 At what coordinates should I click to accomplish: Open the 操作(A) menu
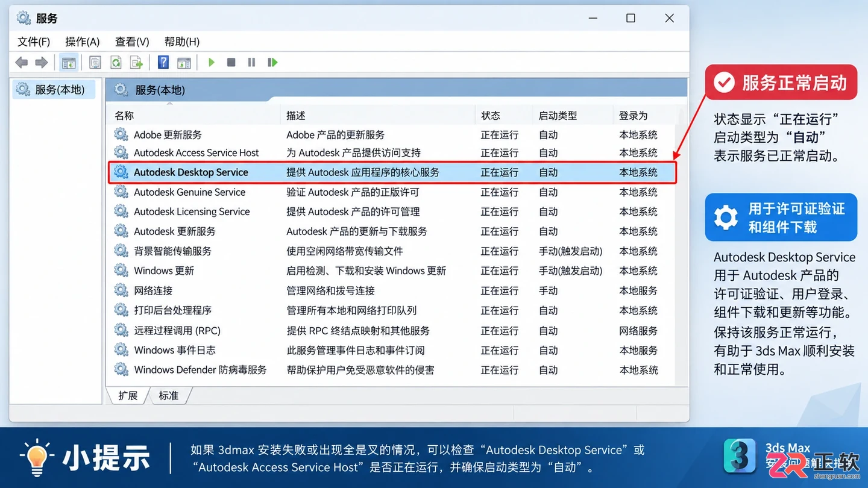coord(83,42)
